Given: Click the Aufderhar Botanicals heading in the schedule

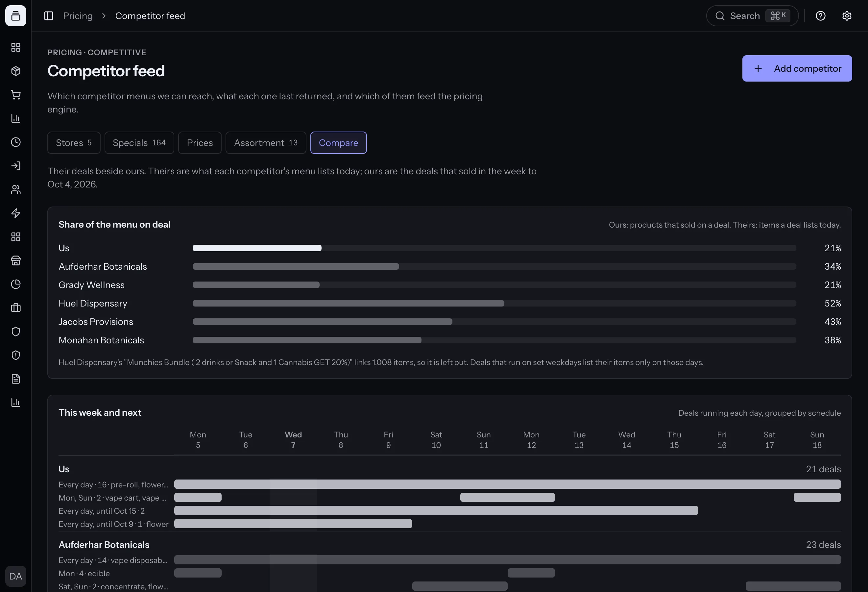Looking at the screenshot, I should point(104,545).
